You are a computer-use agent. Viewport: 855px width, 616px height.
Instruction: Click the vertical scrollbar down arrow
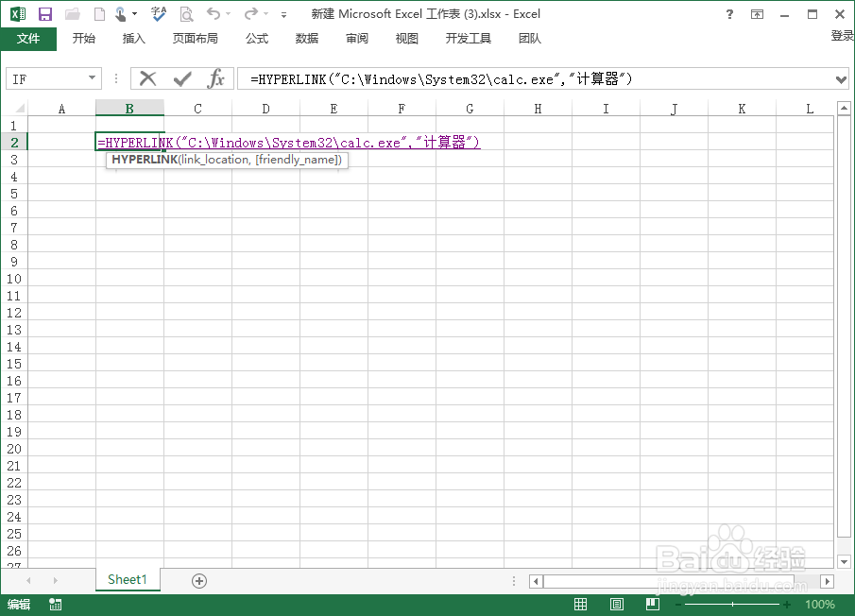pyautogui.click(x=844, y=561)
